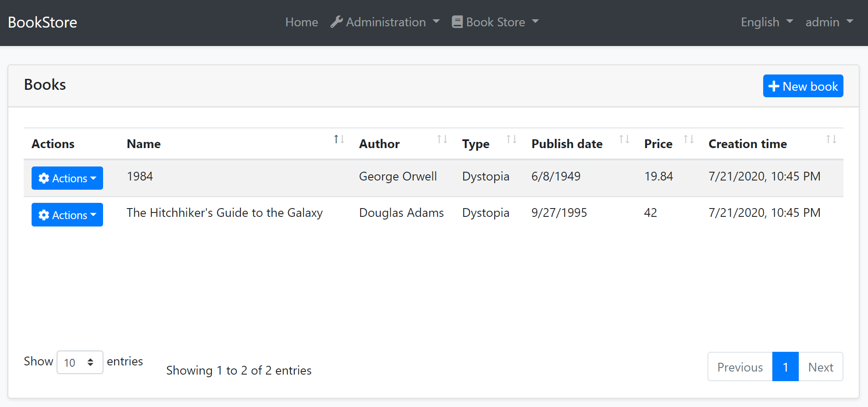This screenshot has width=868, height=407.
Task: Click the George Orwell author cell
Action: (398, 176)
